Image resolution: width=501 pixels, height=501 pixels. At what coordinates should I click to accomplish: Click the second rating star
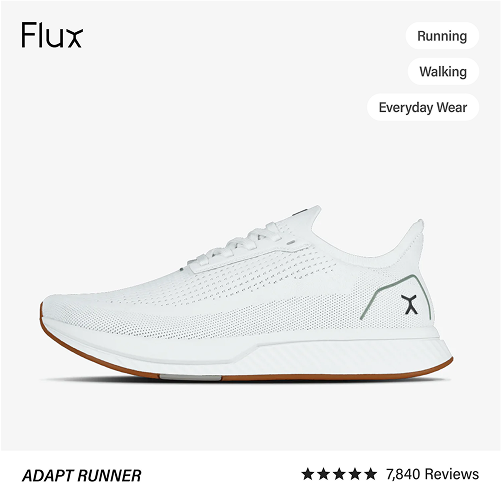click(x=323, y=474)
